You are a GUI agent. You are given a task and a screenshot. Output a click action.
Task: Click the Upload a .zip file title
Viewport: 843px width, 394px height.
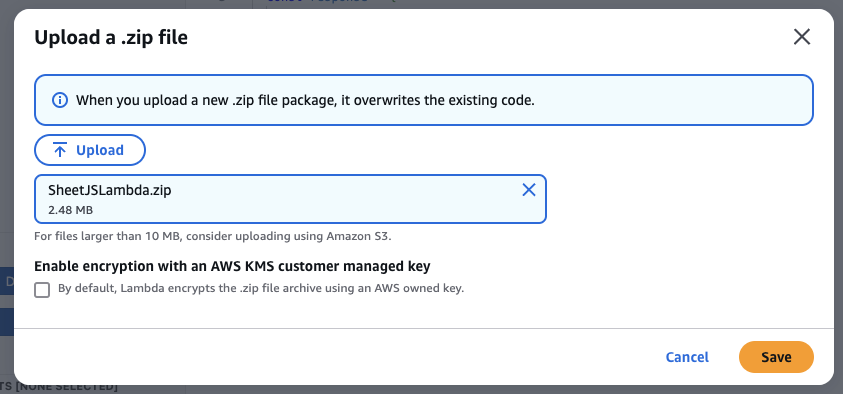click(111, 38)
